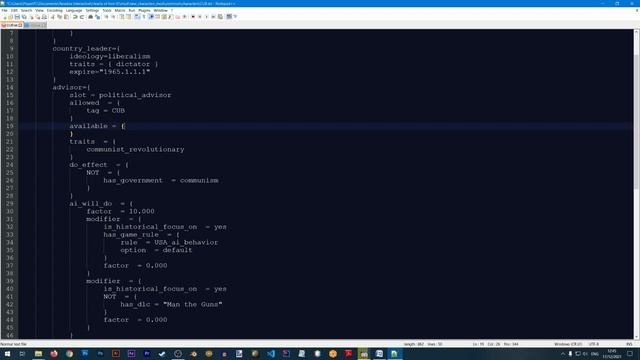Viewport: 640px width, 360px height.
Task: Click the 'tag = CUB' line
Action: coord(105,111)
